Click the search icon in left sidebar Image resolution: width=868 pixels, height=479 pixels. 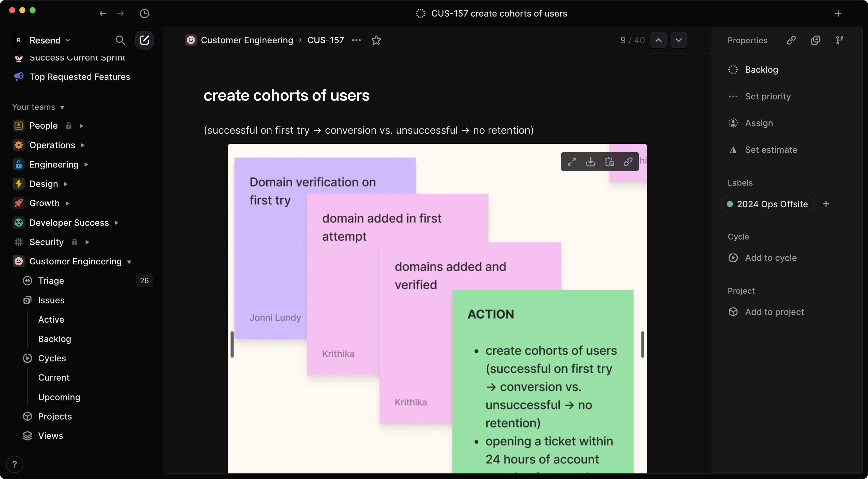click(120, 39)
